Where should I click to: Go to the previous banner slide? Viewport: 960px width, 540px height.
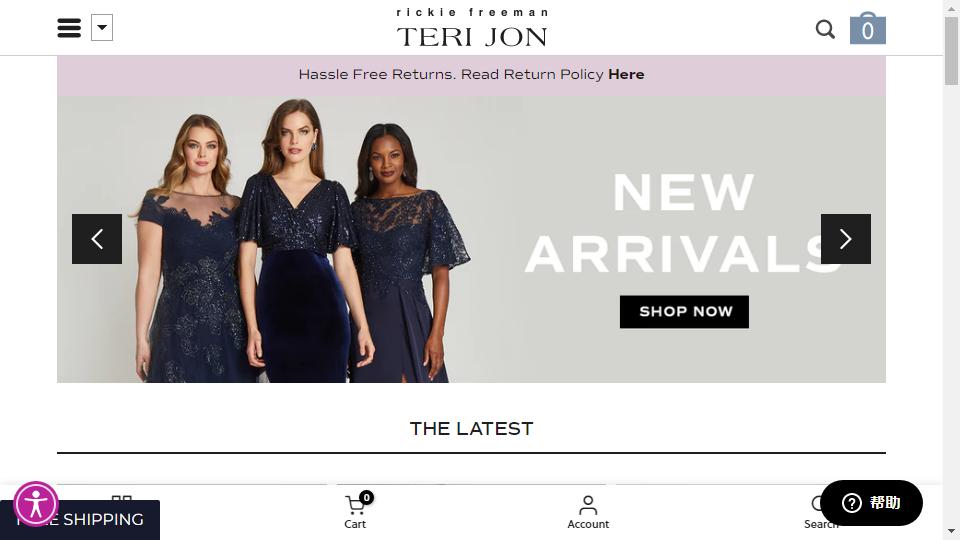(x=97, y=239)
